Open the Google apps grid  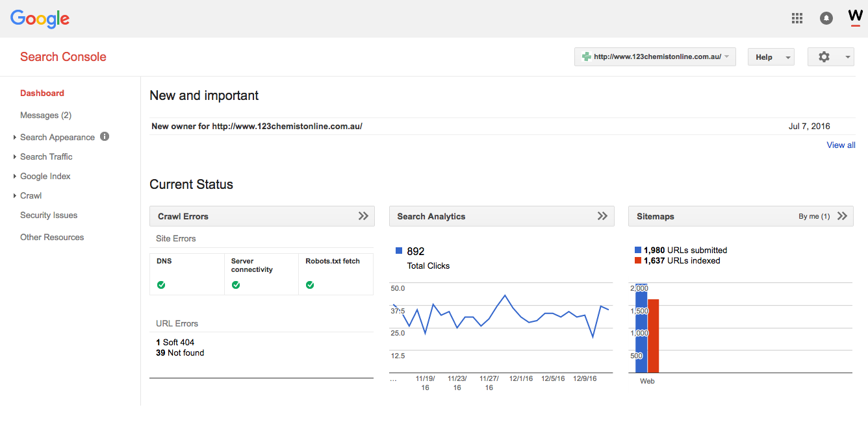[797, 18]
